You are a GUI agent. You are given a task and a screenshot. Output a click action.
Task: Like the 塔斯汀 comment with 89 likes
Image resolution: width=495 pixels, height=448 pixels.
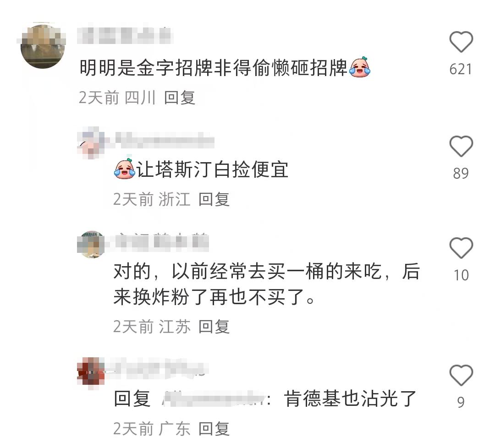point(461,146)
